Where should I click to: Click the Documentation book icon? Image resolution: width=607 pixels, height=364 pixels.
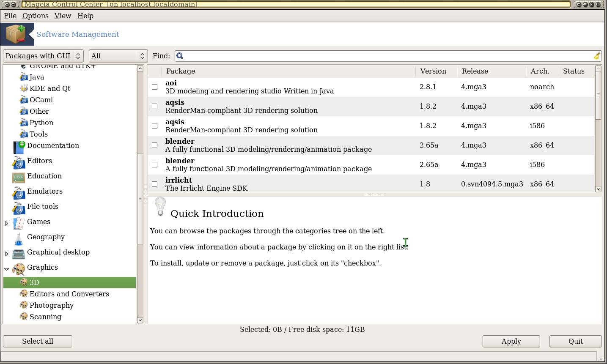click(x=19, y=147)
